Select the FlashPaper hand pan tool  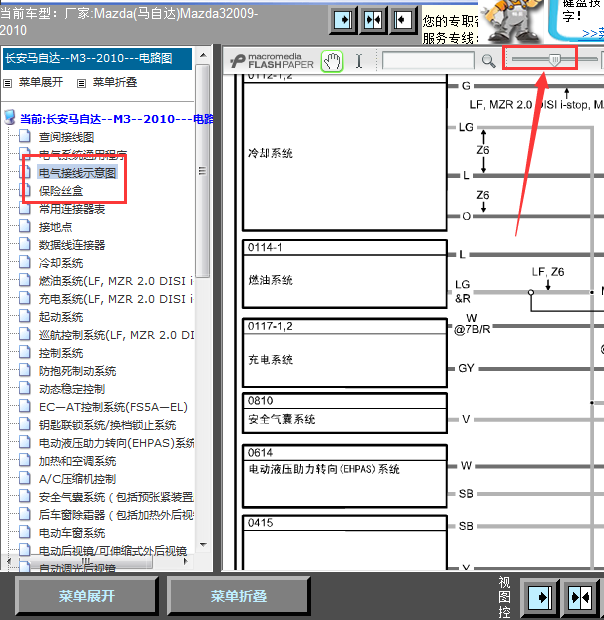tap(332, 61)
